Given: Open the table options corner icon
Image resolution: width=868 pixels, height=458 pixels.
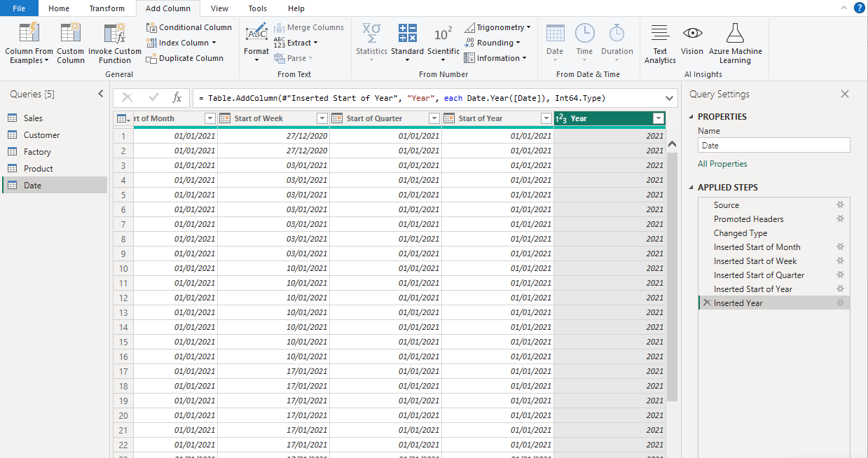Looking at the screenshot, I should (123, 118).
